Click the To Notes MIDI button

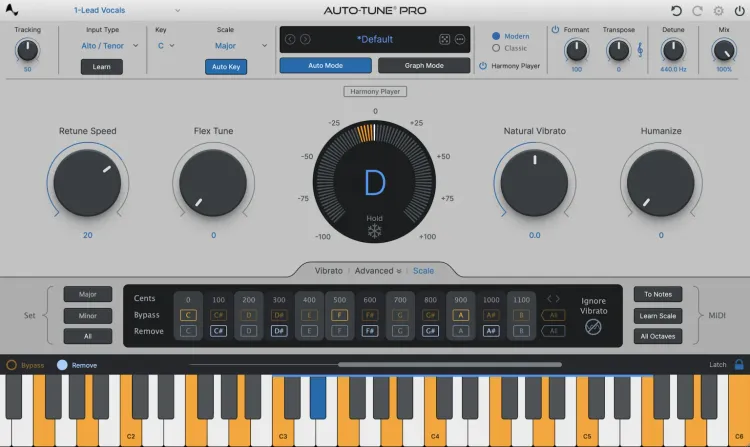click(x=658, y=294)
